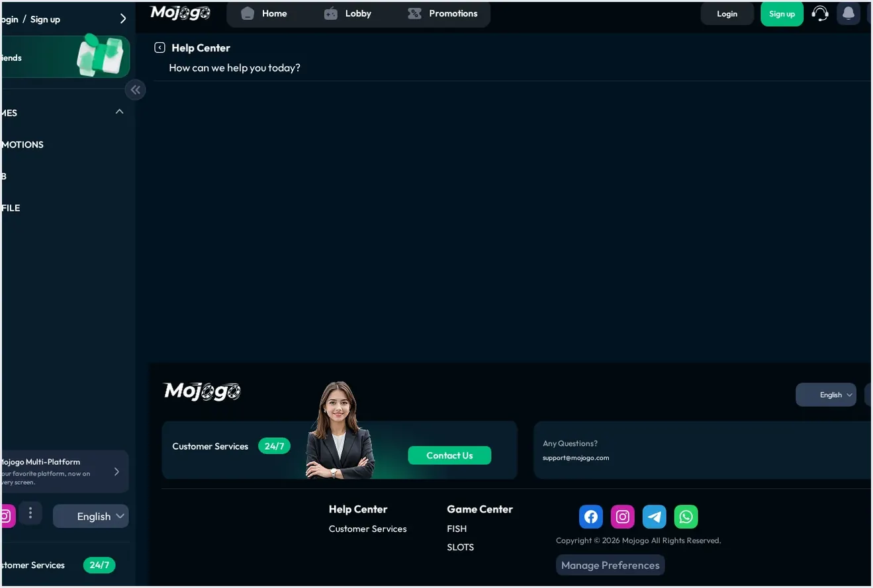This screenshot has width=873, height=588.
Task: Expand sidebar Login / Sign up arrow
Action: point(122,19)
